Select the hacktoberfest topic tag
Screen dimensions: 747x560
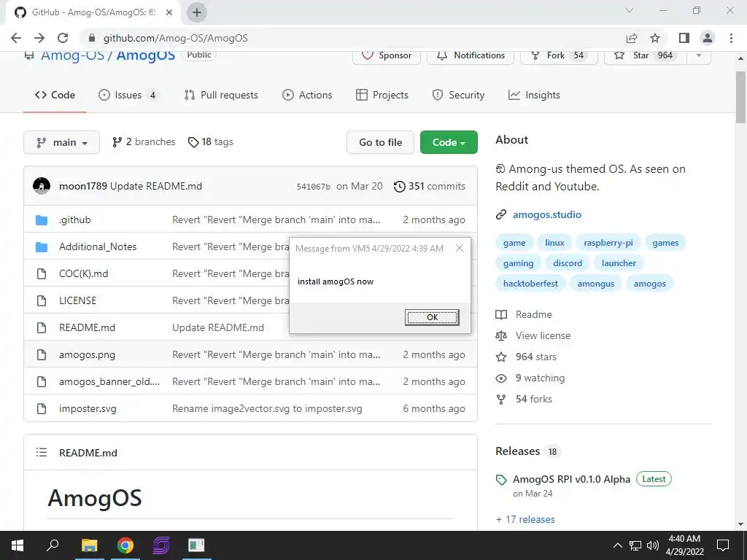tap(530, 284)
